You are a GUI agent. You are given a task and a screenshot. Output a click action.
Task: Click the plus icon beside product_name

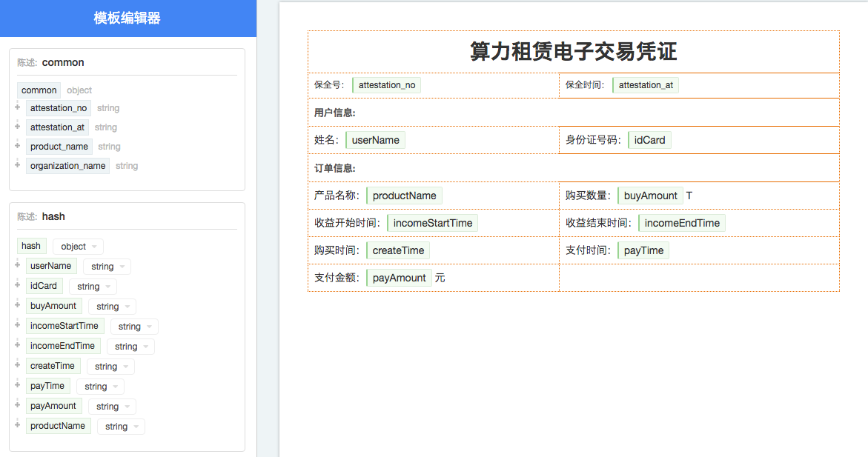(x=17, y=146)
